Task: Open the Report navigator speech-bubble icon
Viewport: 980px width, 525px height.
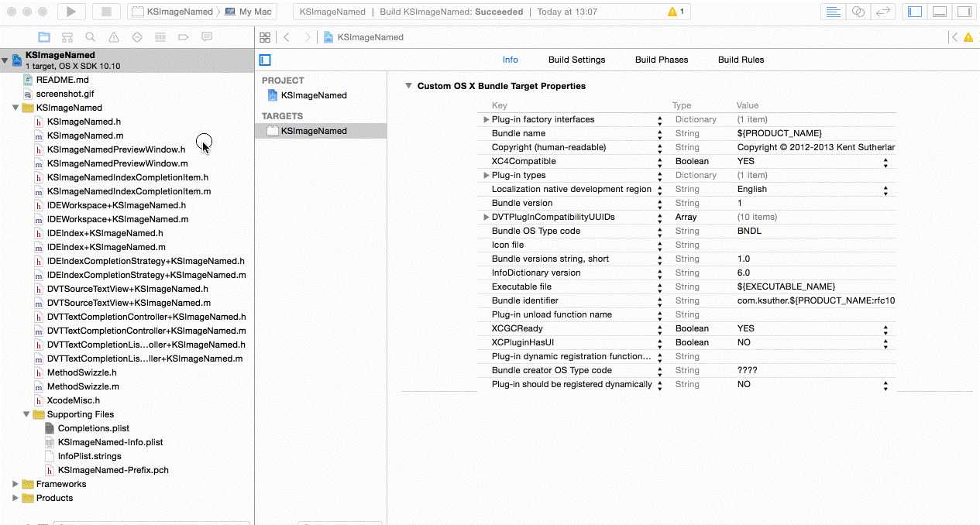Action: [207, 37]
